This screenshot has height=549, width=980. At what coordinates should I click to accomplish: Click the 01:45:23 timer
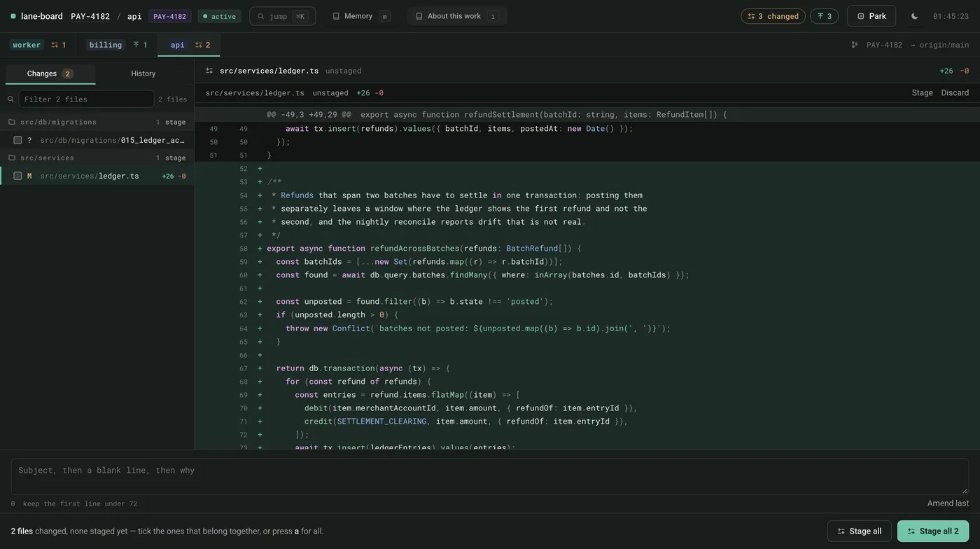(951, 16)
